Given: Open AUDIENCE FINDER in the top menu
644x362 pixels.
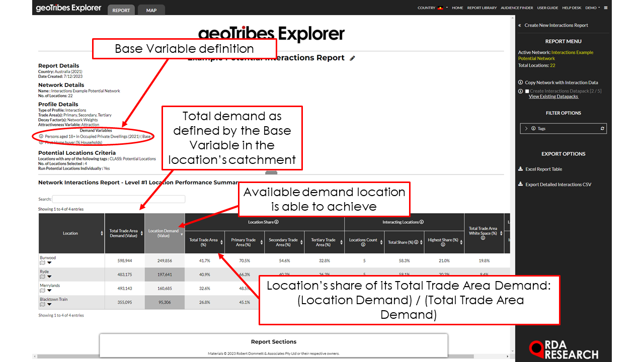Looking at the screenshot, I should pyautogui.click(x=517, y=8).
